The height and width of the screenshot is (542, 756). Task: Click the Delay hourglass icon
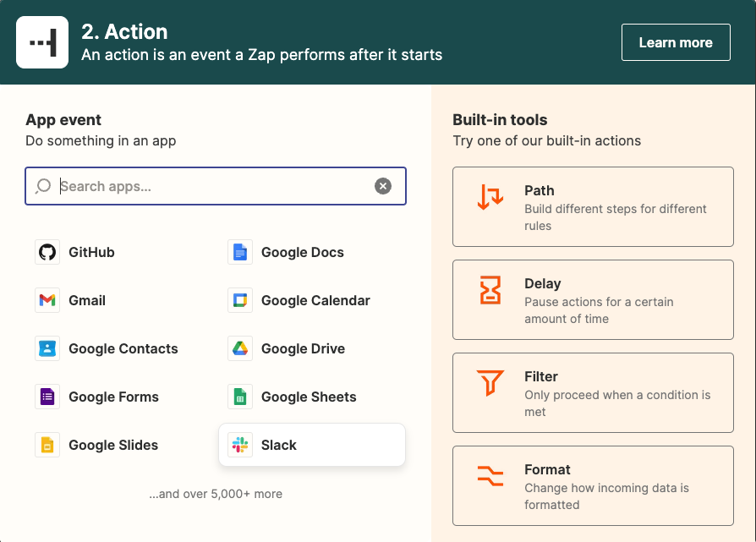point(490,290)
